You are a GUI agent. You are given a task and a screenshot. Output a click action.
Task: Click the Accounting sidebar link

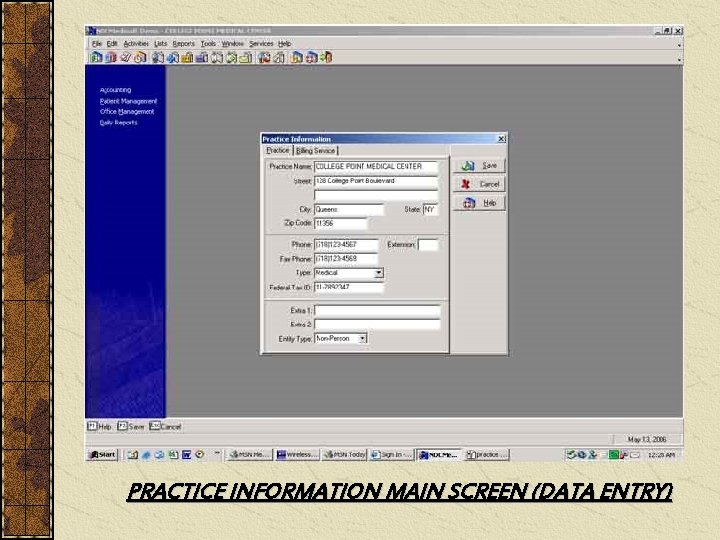point(115,90)
